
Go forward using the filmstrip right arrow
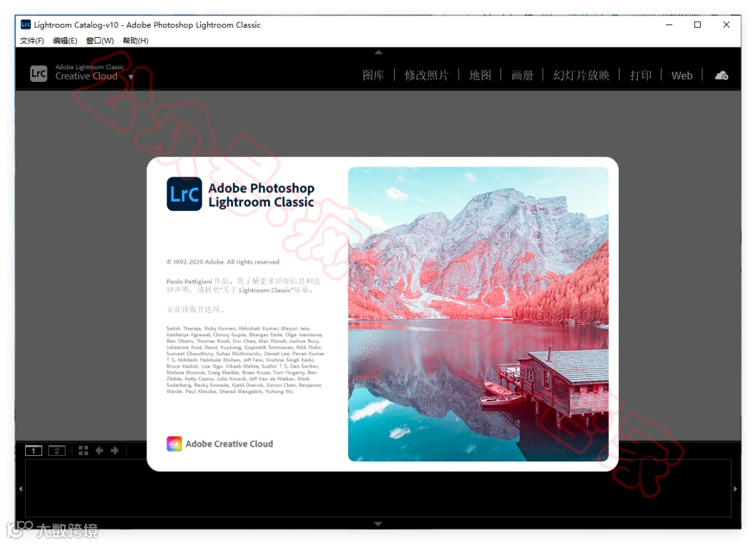(x=115, y=450)
